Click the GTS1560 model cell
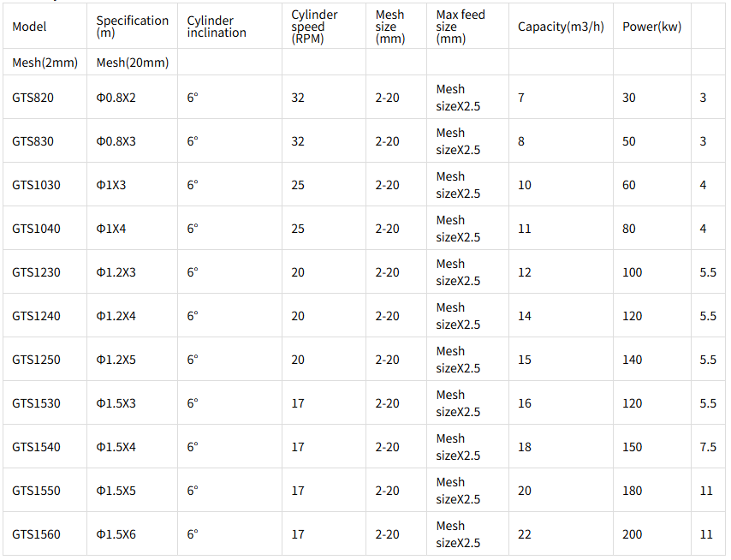The height and width of the screenshot is (560, 731). click(x=36, y=534)
